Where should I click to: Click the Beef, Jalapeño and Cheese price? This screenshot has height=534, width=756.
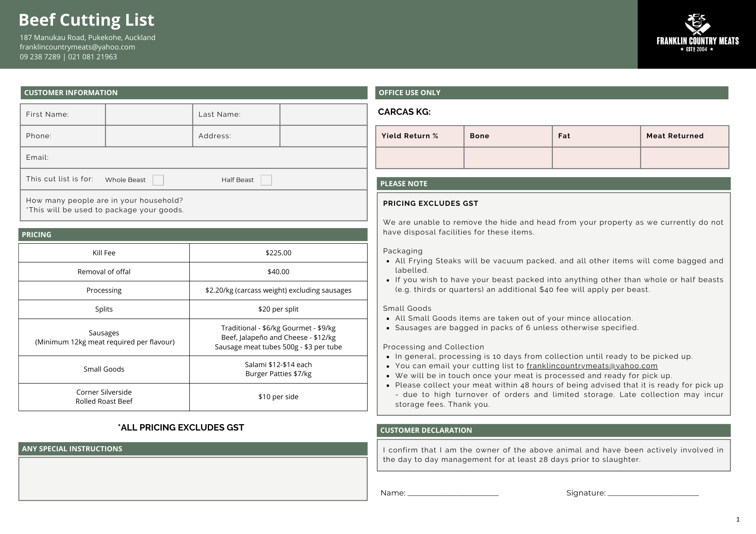278,338
